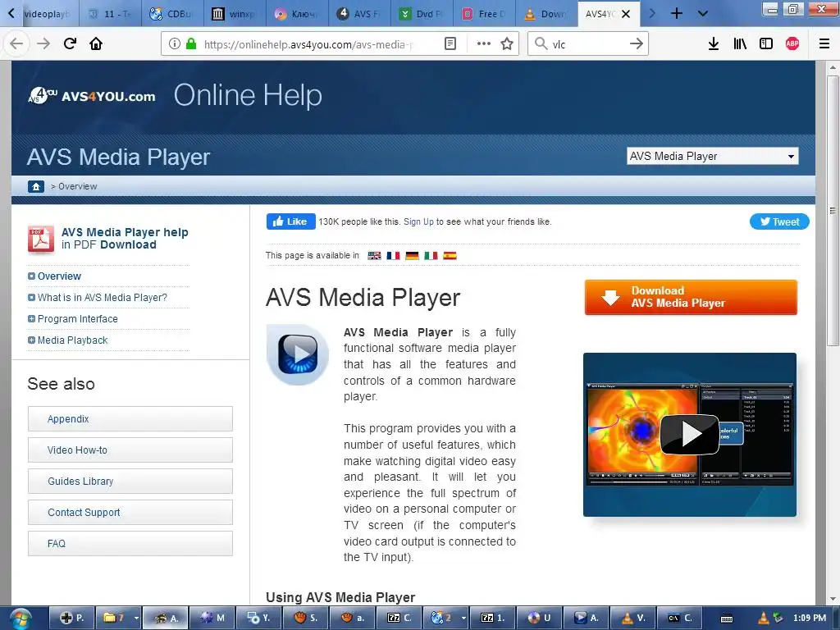This screenshot has height=630, width=840.
Task: Collapse the Overview tree item
Action: pos(31,276)
